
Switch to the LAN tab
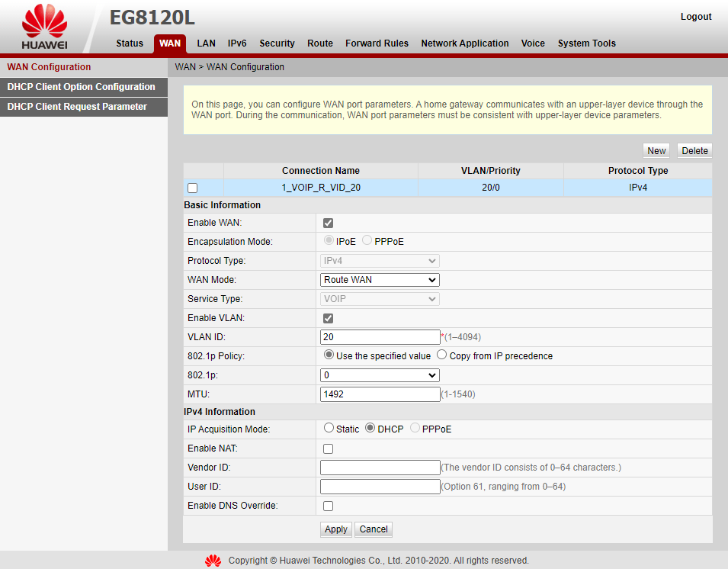(x=206, y=43)
